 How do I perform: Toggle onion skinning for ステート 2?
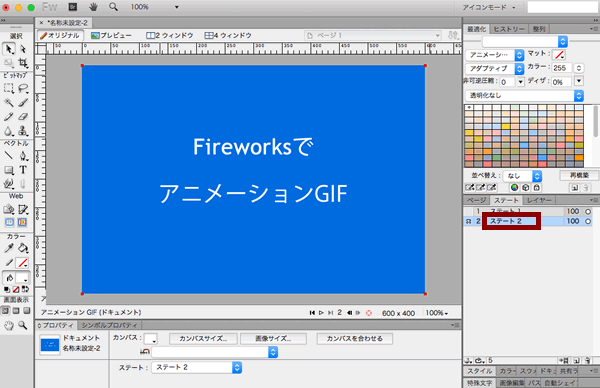468,221
